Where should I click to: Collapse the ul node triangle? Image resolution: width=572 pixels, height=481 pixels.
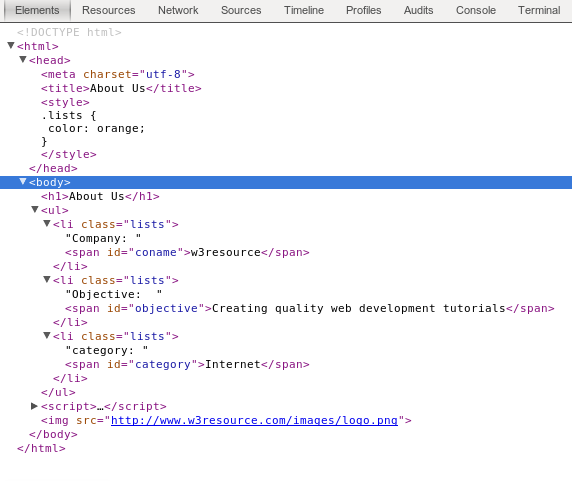[35, 210]
